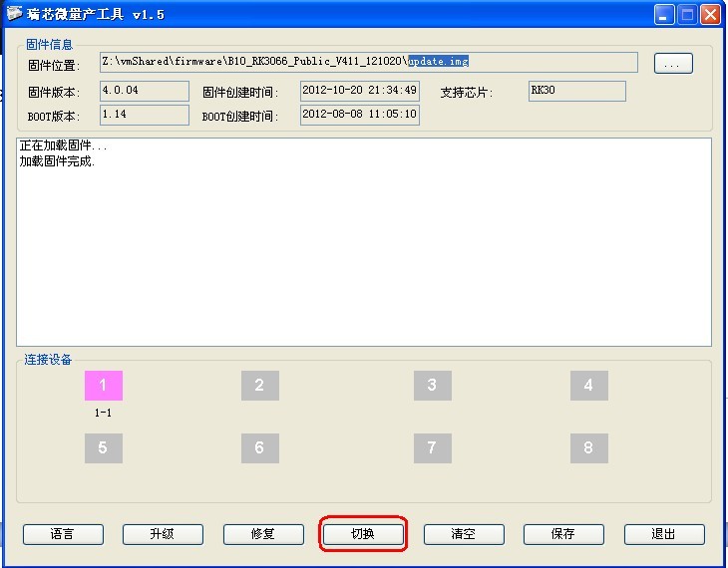This screenshot has width=728, height=568.
Task: Select device slot 7
Action: [x=432, y=448]
